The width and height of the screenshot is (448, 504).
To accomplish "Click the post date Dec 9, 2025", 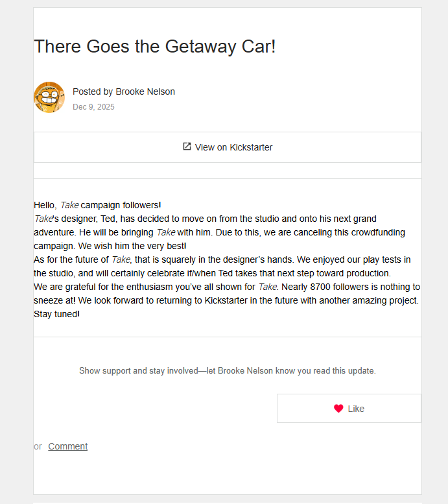I will tap(93, 107).
